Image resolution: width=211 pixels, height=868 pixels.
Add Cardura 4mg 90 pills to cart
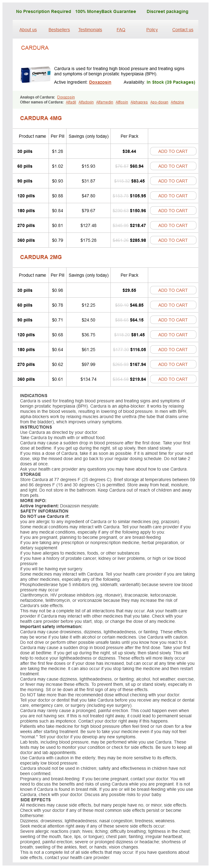[173, 181]
